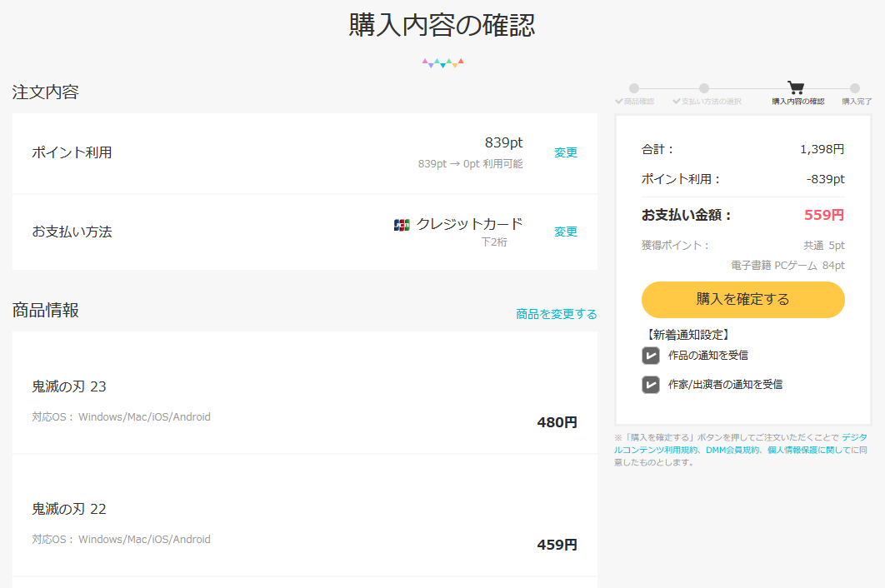Click the 注文内容 section heading

pyautogui.click(x=45, y=92)
